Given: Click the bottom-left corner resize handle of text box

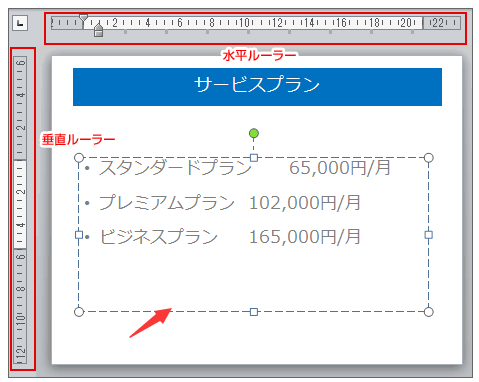Looking at the screenshot, I should (x=79, y=312).
